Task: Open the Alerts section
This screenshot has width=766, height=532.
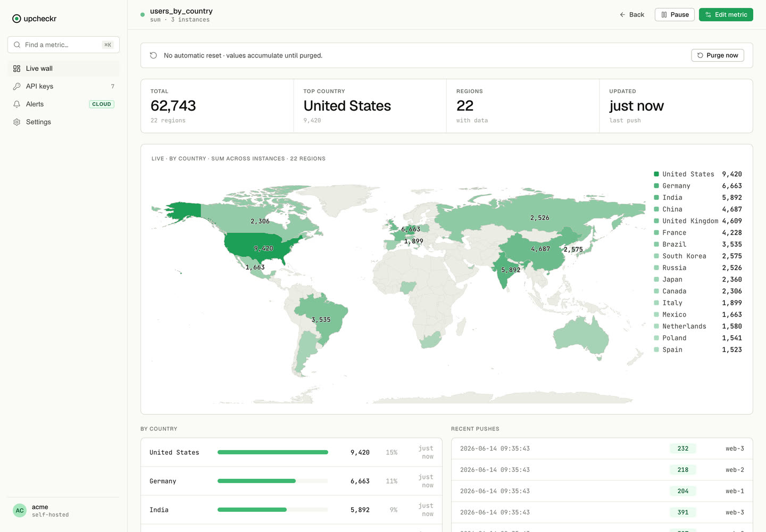Action: click(63, 104)
